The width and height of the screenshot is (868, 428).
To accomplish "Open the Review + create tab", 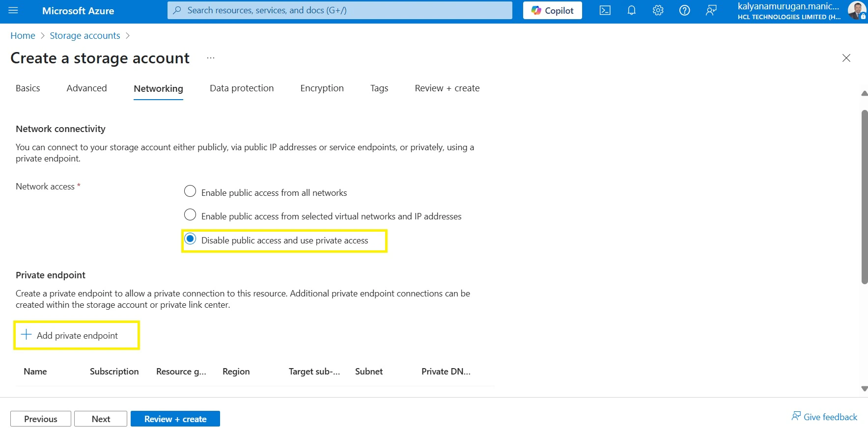I will [447, 88].
